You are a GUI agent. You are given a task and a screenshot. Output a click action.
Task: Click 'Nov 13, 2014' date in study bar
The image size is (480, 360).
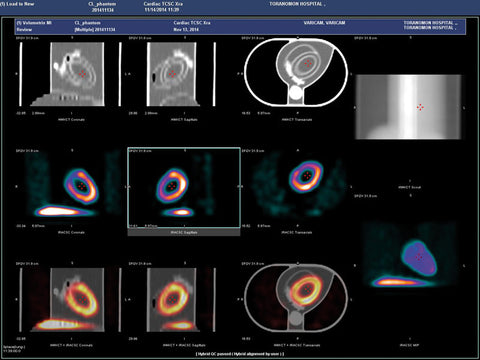coord(186,29)
